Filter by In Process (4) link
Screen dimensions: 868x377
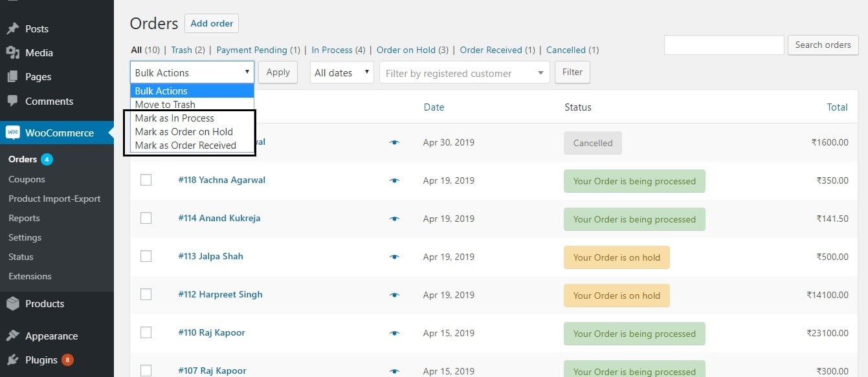coord(339,50)
